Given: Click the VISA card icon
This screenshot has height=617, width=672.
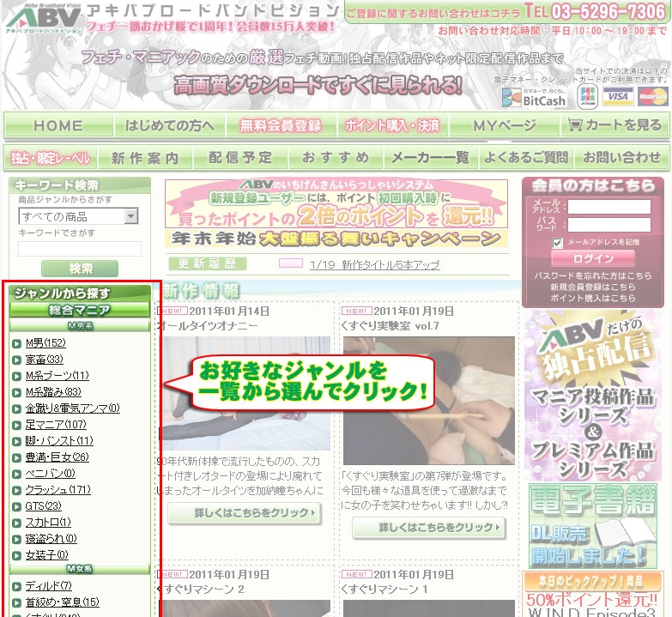Looking at the screenshot, I should [616, 97].
